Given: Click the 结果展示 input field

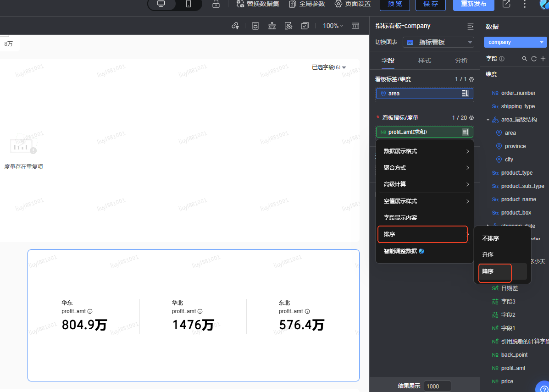Looking at the screenshot, I should [437, 386].
